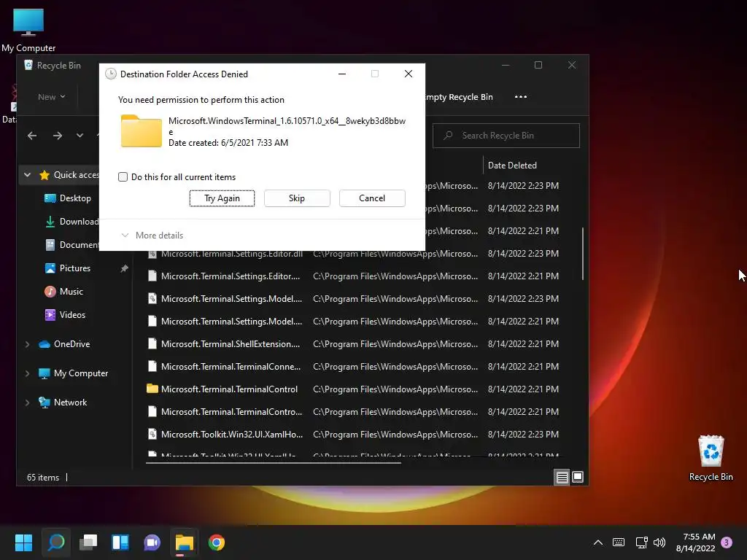Viewport: 747px width, 560px height.
Task: Go forward with the Forward arrow
Action: point(58,136)
